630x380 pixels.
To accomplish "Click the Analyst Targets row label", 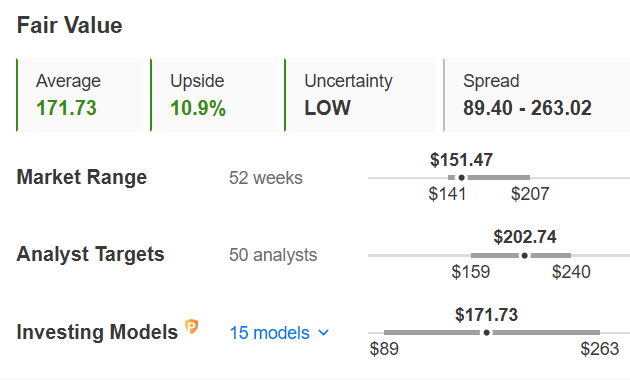I will 90,254.
